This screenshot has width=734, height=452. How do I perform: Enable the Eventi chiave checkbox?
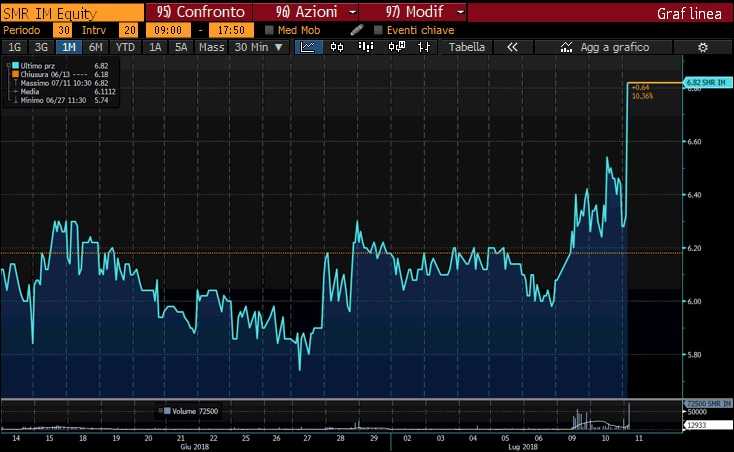tap(378, 30)
